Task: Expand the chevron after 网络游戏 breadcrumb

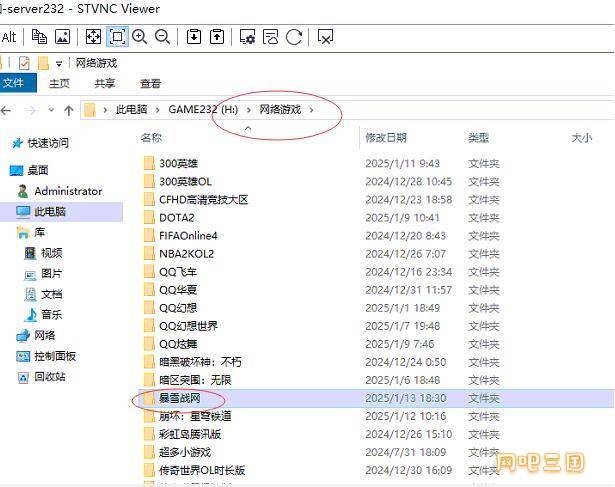Action: [311, 110]
